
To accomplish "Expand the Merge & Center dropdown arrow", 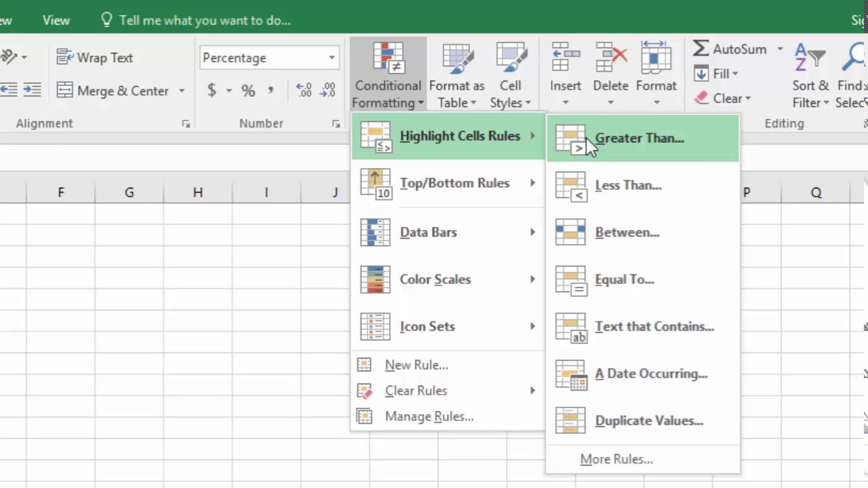I will point(181,90).
